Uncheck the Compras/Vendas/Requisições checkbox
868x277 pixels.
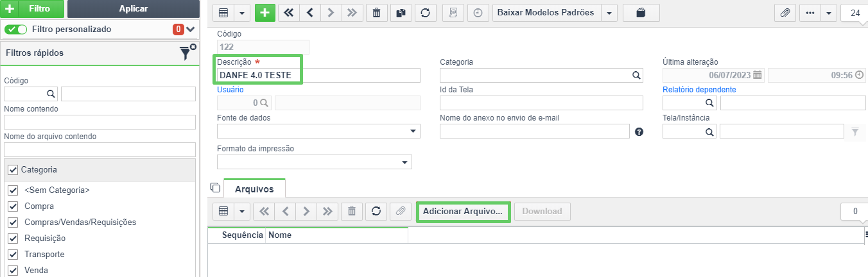pos(12,222)
